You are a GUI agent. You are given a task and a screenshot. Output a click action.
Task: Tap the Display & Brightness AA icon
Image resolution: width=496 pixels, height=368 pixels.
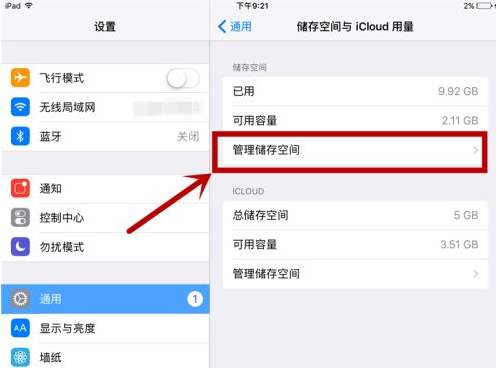coord(20,328)
